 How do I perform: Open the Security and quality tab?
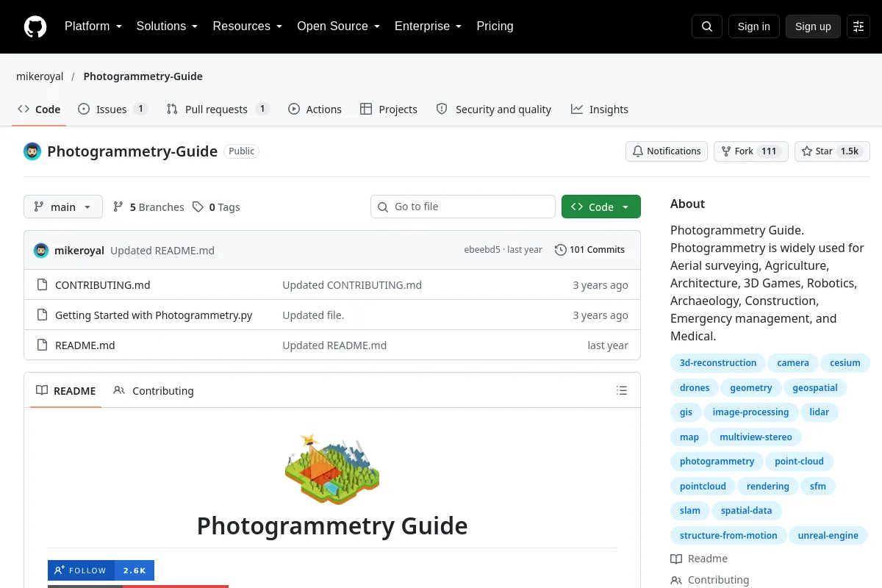(493, 110)
